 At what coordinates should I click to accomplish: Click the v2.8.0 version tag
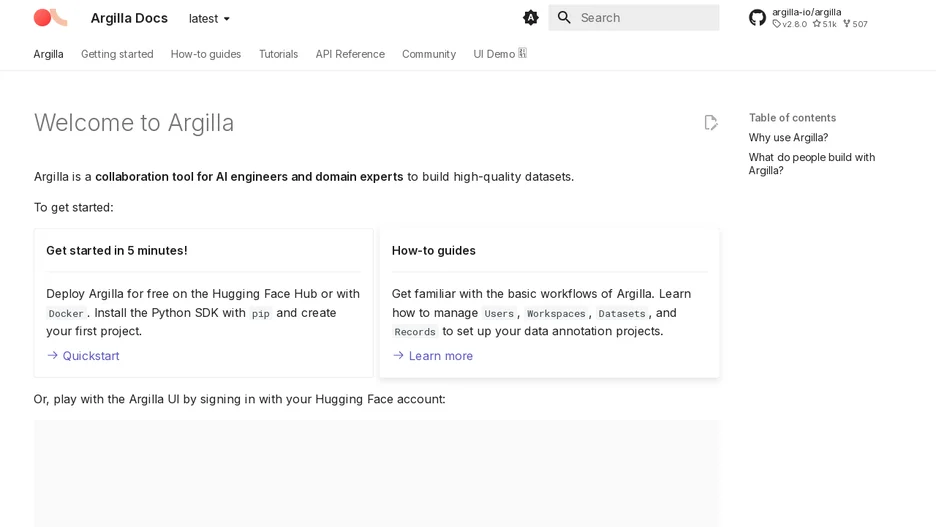[790, 24]
